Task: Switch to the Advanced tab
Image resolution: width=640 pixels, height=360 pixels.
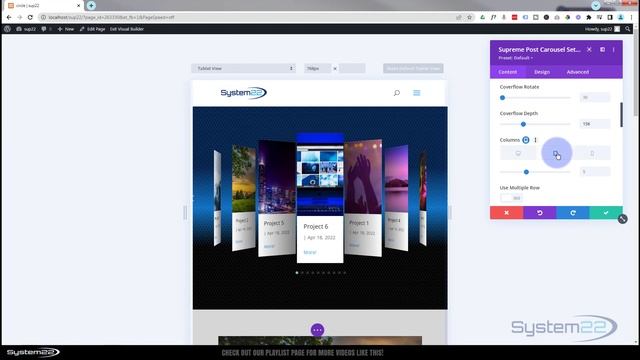Action: pos(578,72)
